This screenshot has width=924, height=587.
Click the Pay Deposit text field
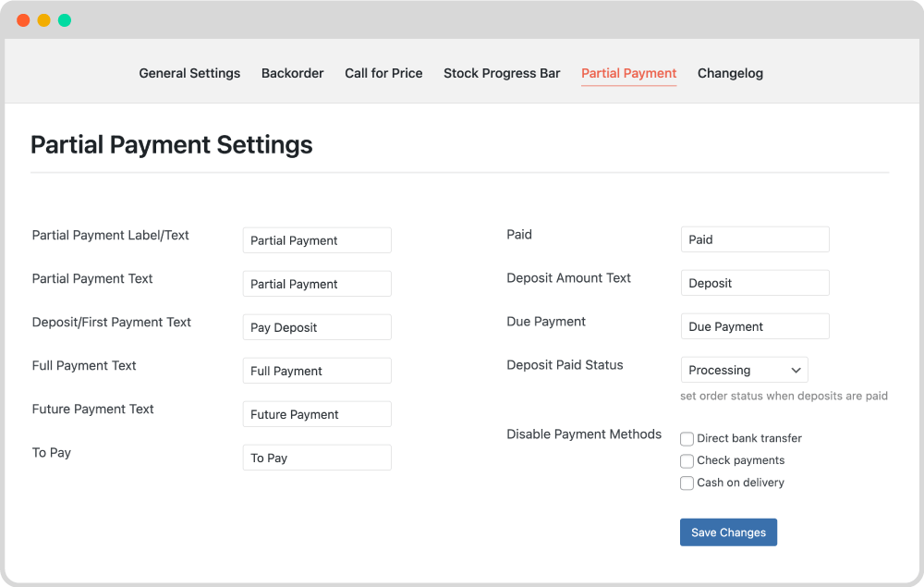point(317,327)
